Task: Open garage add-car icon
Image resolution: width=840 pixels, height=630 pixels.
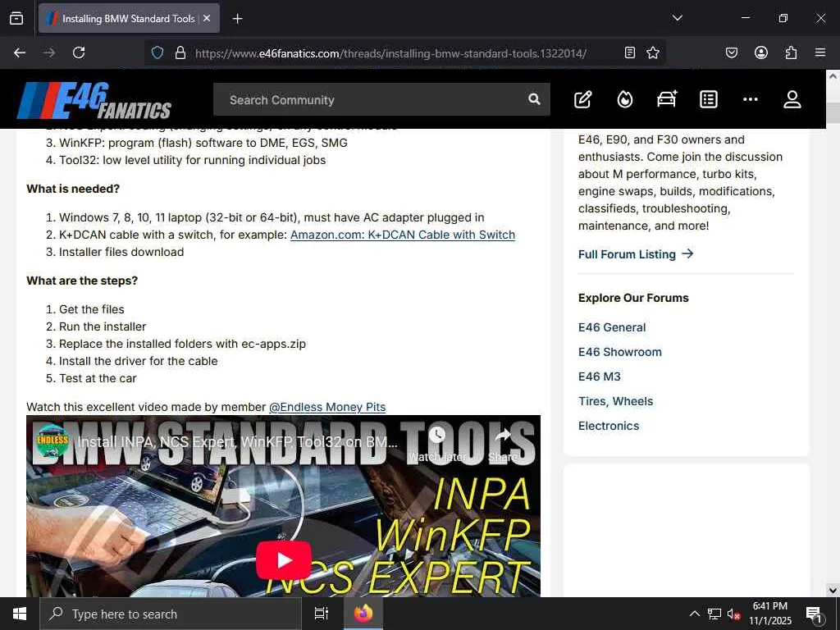Action: (667, 99)
